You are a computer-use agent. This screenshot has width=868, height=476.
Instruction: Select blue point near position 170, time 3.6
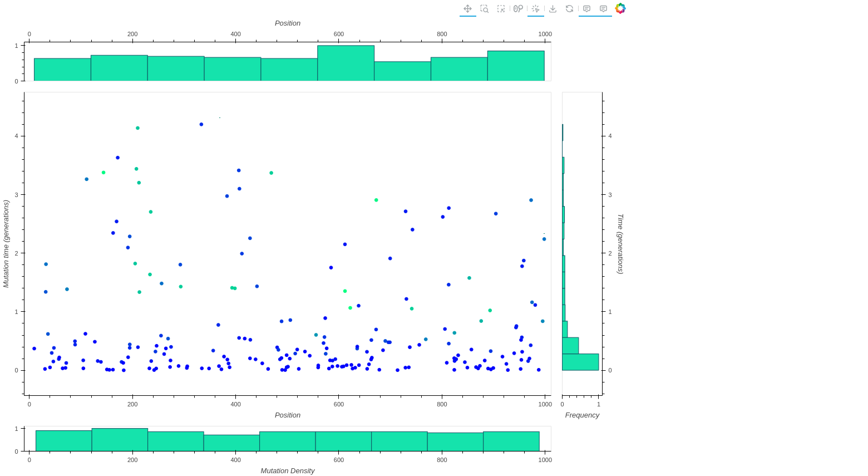[x=117, y=158]
